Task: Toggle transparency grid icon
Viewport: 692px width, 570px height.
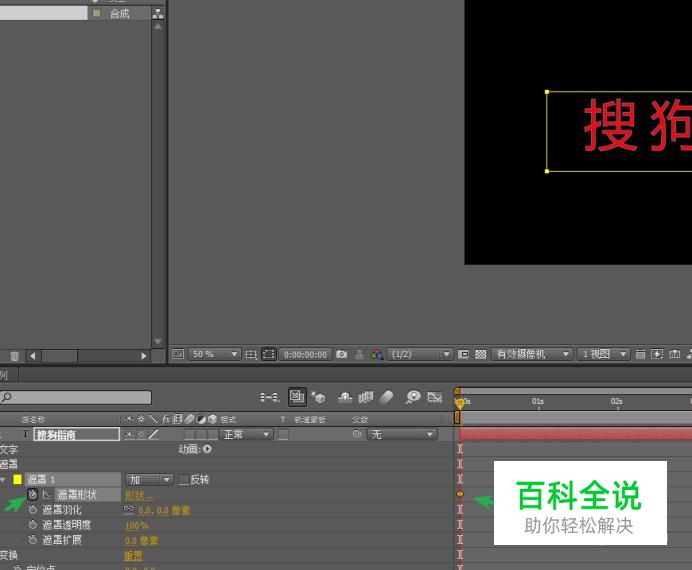Action: click(481, 354)
